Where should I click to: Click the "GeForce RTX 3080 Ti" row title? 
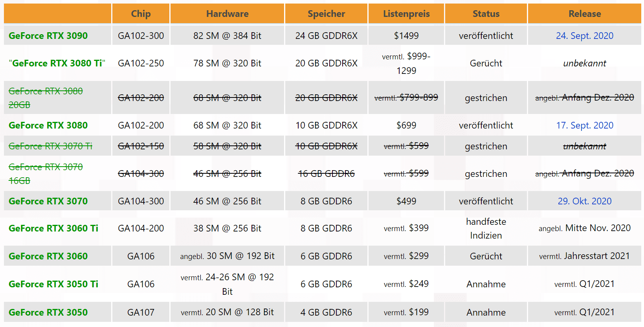[x=57, y=63]
